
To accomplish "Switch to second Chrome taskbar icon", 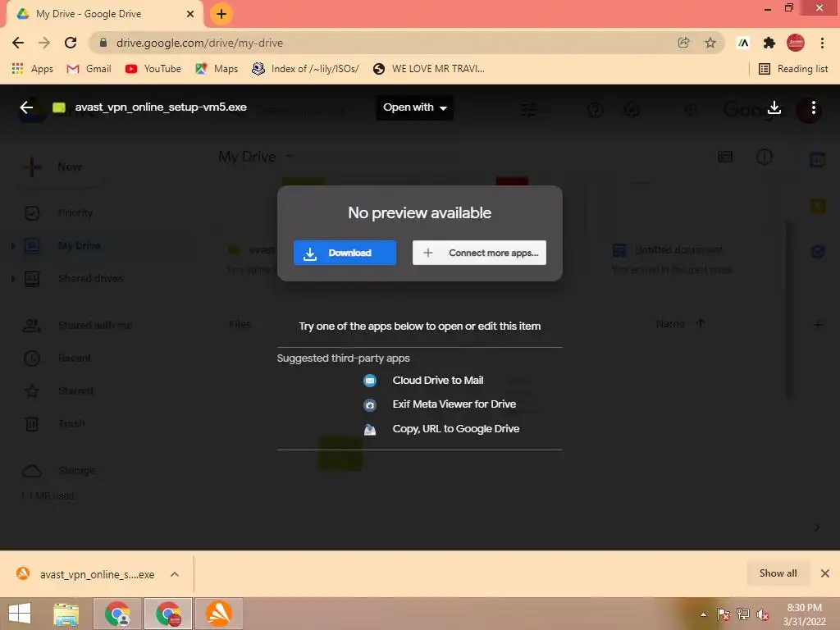I will click(168, 614).
